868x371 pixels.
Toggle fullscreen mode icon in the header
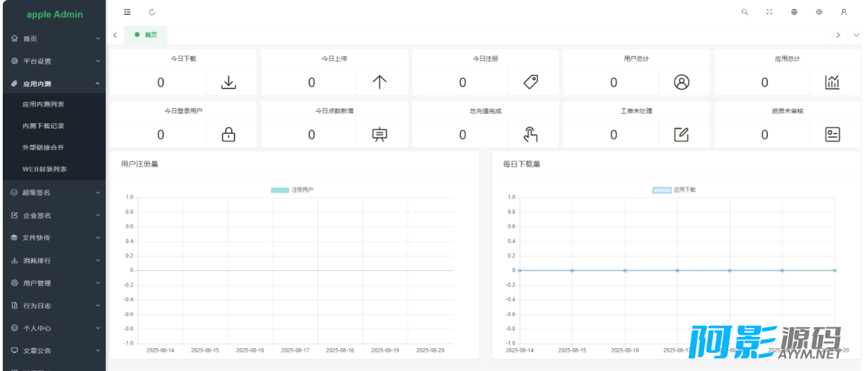[769, 12]
